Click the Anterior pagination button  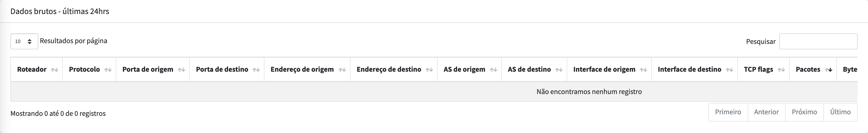tap(766, 112)
